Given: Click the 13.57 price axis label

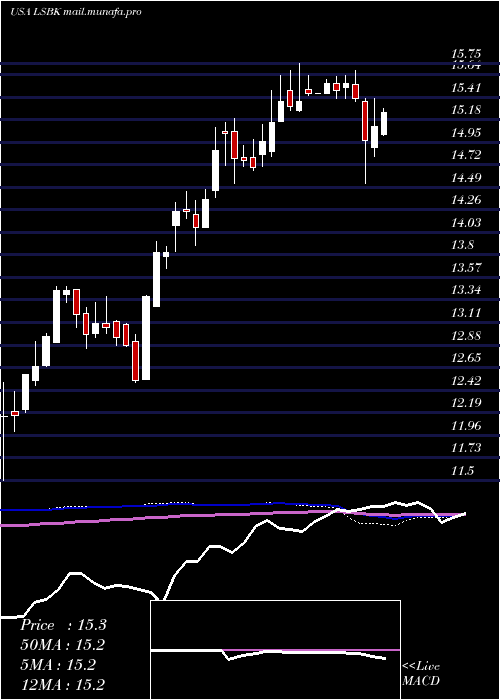Looking at the screenshot, I should point(466,267).
